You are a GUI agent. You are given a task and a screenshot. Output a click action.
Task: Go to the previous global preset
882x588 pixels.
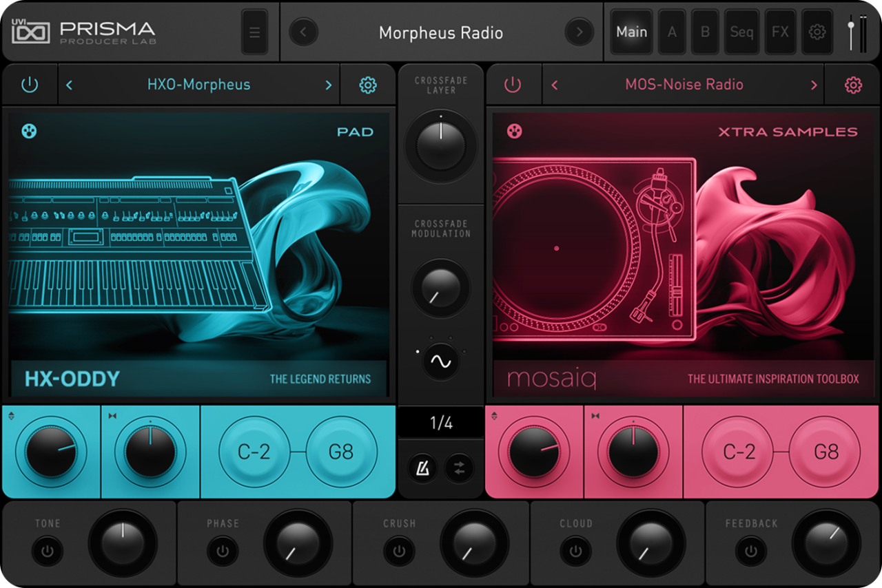[303, 32]
